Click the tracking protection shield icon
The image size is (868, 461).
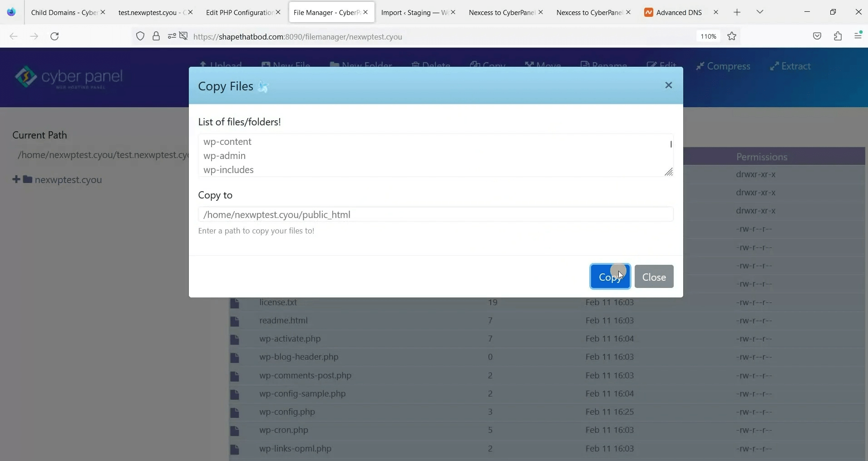tap(140, 36)
